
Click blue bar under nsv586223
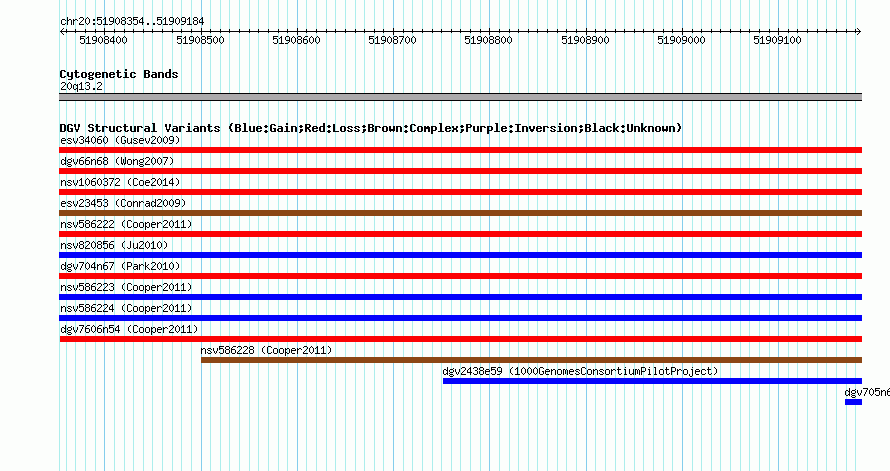[460, 297]
